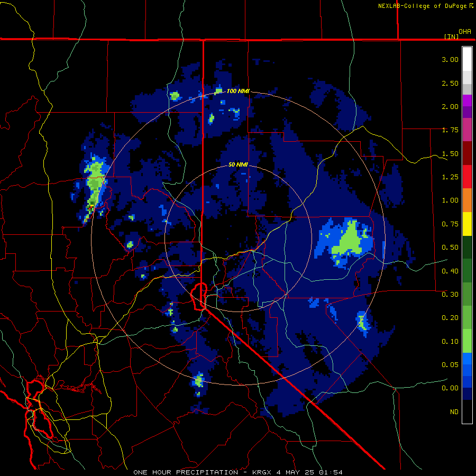Click the yellow-red storm core west of 100 NMI ring

[91, 206]
